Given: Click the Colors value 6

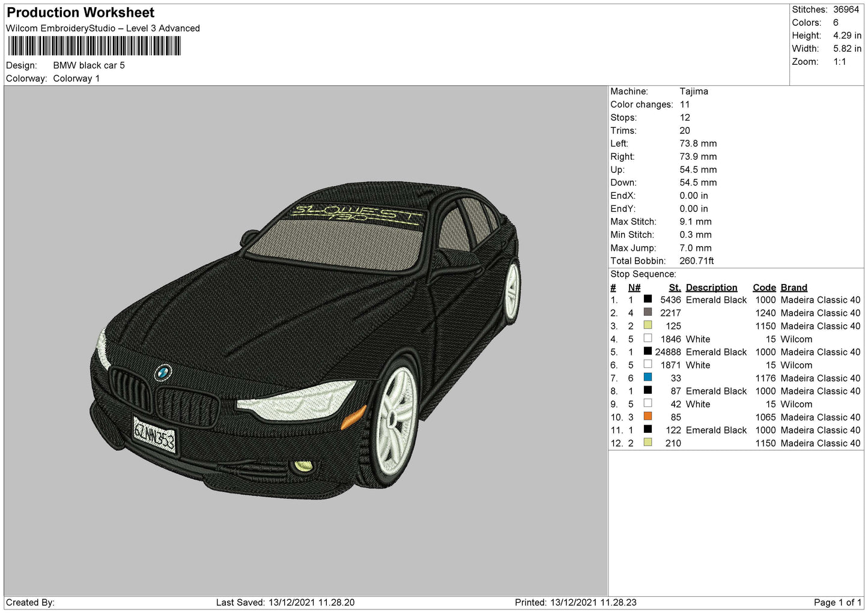Looking at the screenshot, I should pos(836,23).
